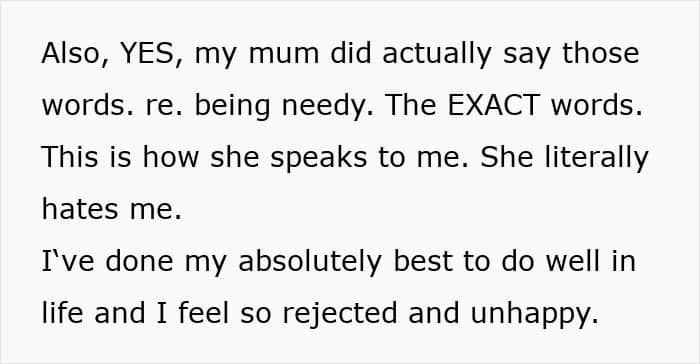This screenshot has width=700, height=364.
Task: Click the word "rejected" in last line
Action: pos(340,314)
